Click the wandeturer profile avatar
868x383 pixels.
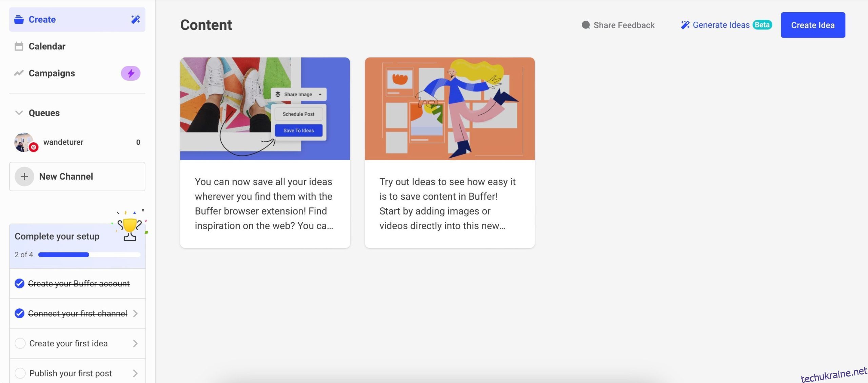point(23,142)
